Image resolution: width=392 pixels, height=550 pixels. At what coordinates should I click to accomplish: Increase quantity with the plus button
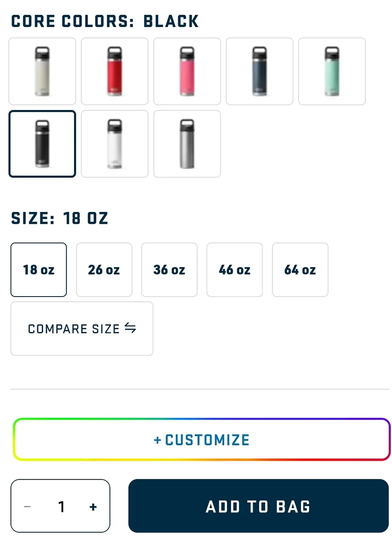[x=93, y=506]
